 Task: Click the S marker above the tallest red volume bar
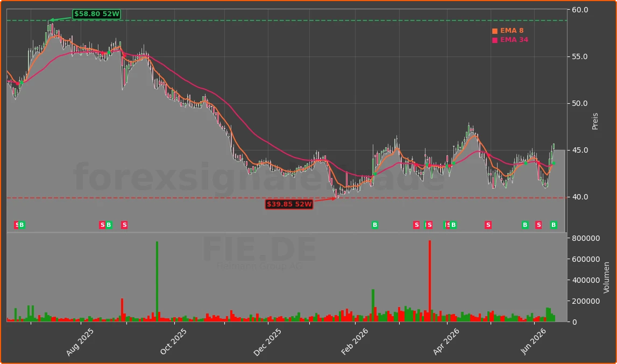tap(430, 225)
